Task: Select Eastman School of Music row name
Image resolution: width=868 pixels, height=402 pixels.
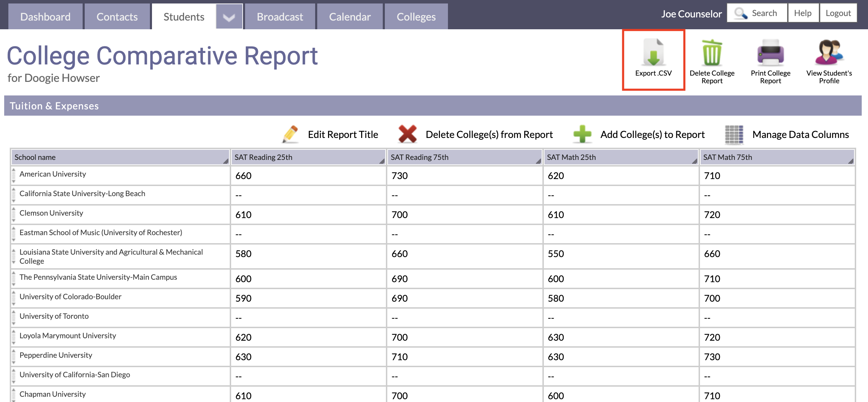Action: pyautogui.click(x=101, y=232)
